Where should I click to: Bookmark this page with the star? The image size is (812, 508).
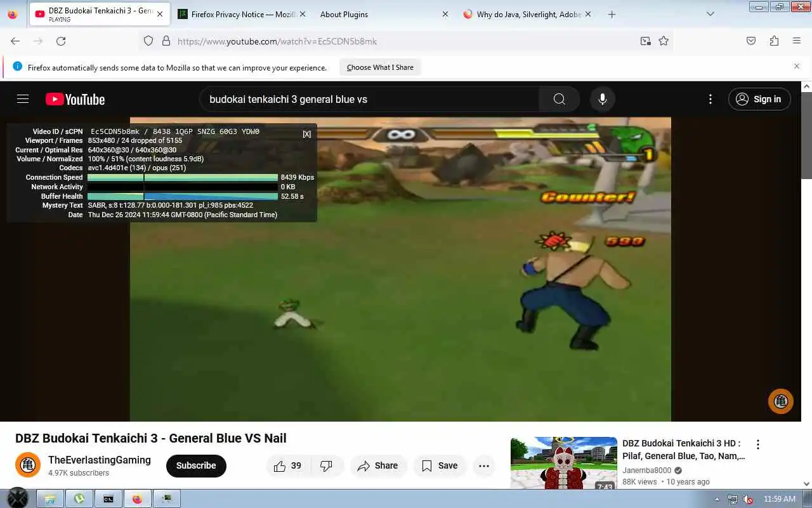pyautogui.click(x=664, y=41)
